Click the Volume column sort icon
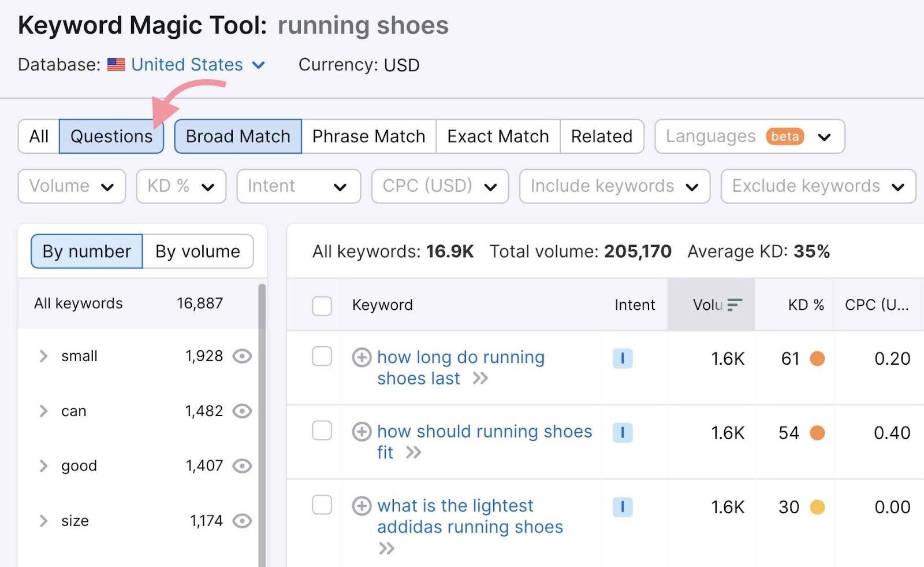 (734, 305)
